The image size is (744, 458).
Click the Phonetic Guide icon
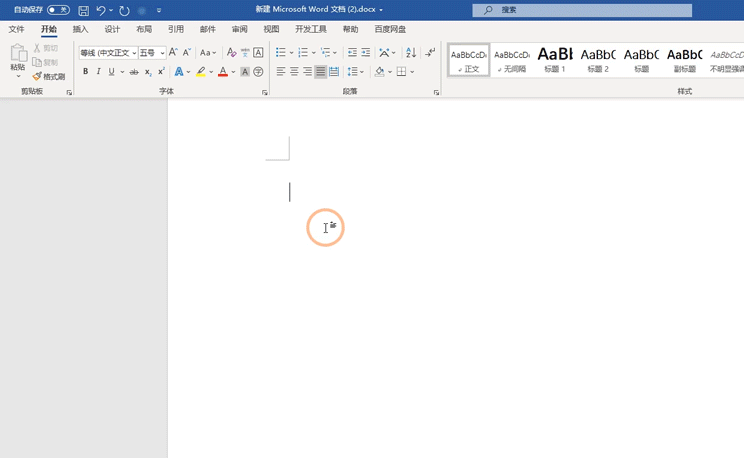[x=245, y=53]
